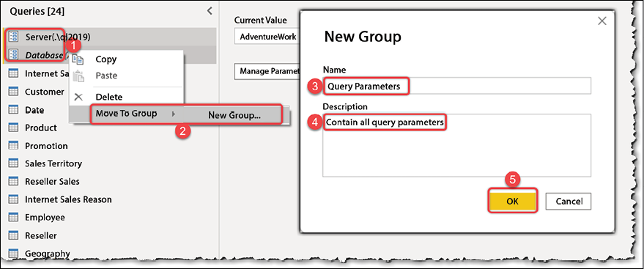Select the Customer query
Screen dimensions: 644x269
[45, 92]
